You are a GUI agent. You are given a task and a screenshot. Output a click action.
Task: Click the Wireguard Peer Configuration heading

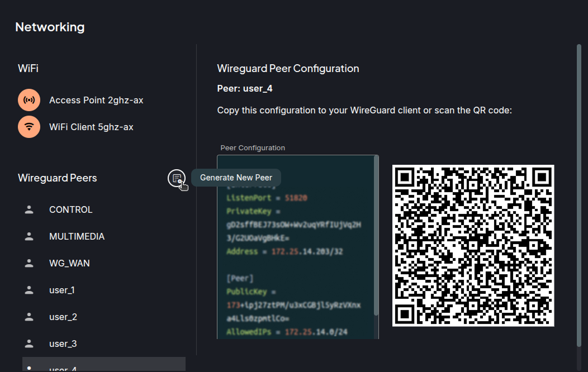[x=288, y=69]
